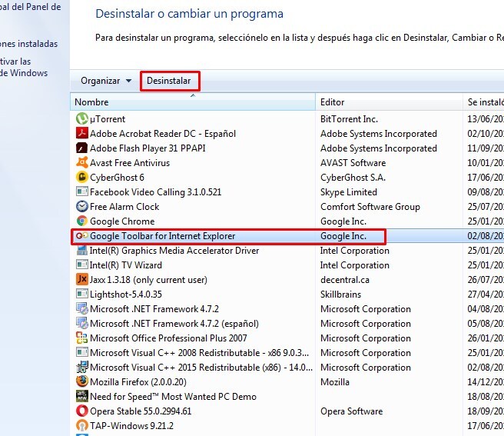Open the Organizar dropdown menu

[106, 81]
